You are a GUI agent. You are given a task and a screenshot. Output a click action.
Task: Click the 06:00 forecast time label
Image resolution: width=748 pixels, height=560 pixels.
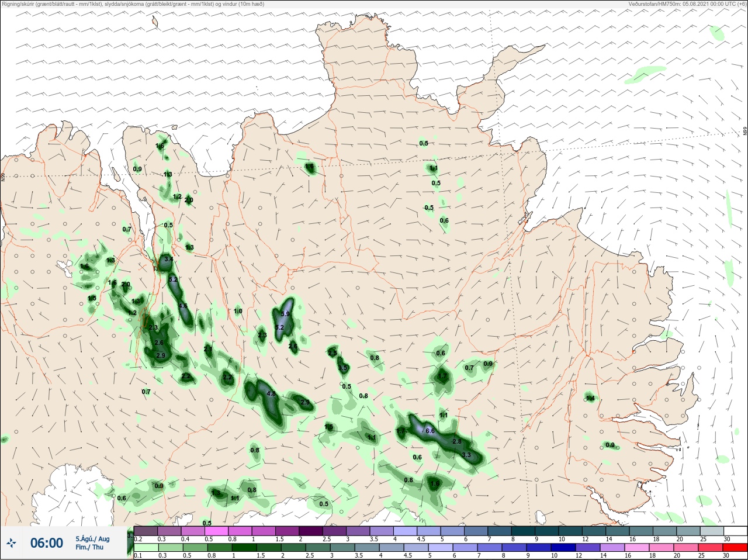[x=47, y=543]
